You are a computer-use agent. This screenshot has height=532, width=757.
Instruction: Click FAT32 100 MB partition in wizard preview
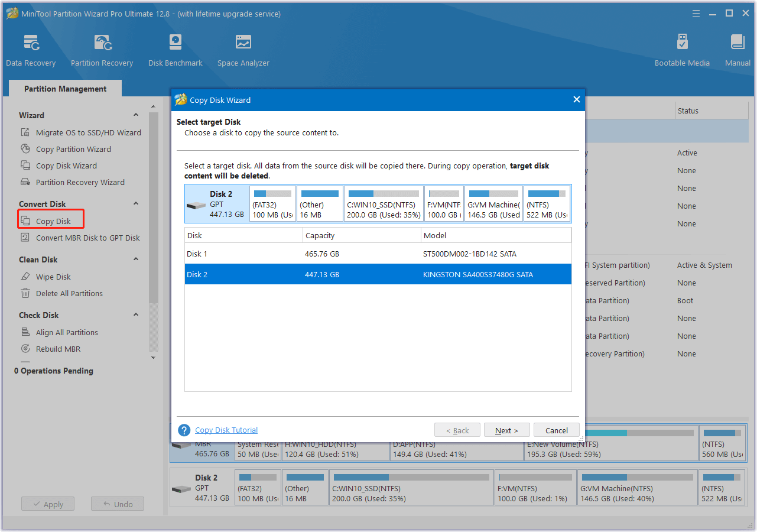[x=272, y=204]
